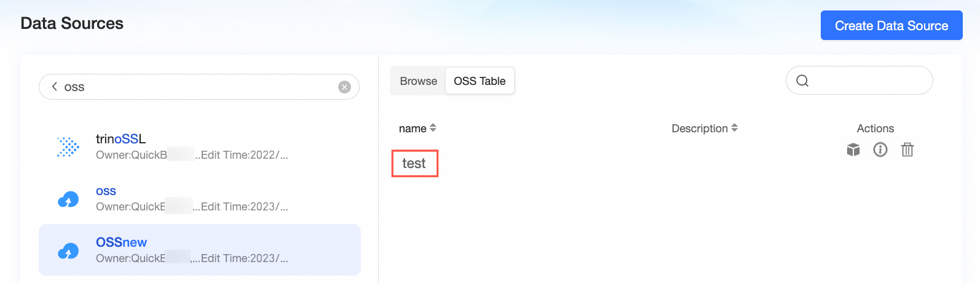Clear the oss search text

pyautogui.click(x=344, y=87)
